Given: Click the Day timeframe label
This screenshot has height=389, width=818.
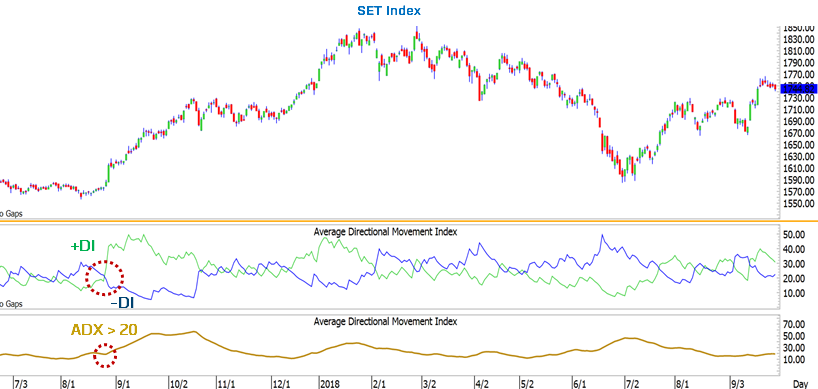Looking at the screenshot, I should 801,384.
